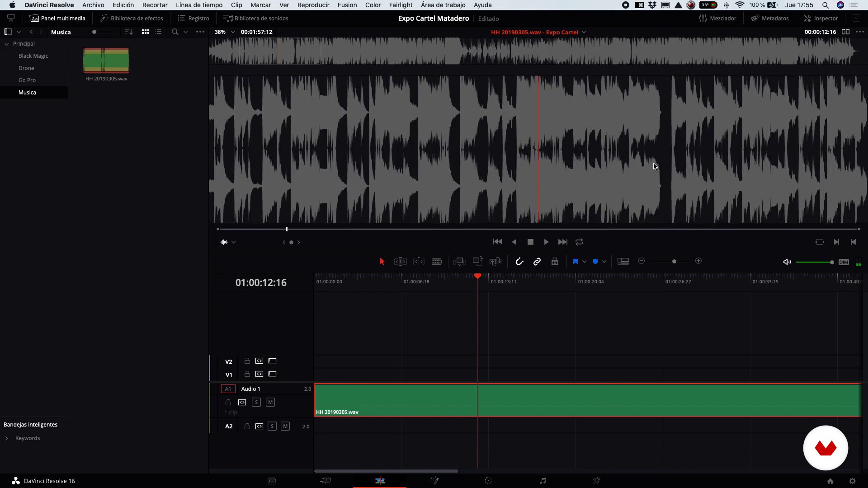Open the media pool sort order menu
The height and width of the screenshot is (488, 868).
pyautogui.click(x=128, y=32)
